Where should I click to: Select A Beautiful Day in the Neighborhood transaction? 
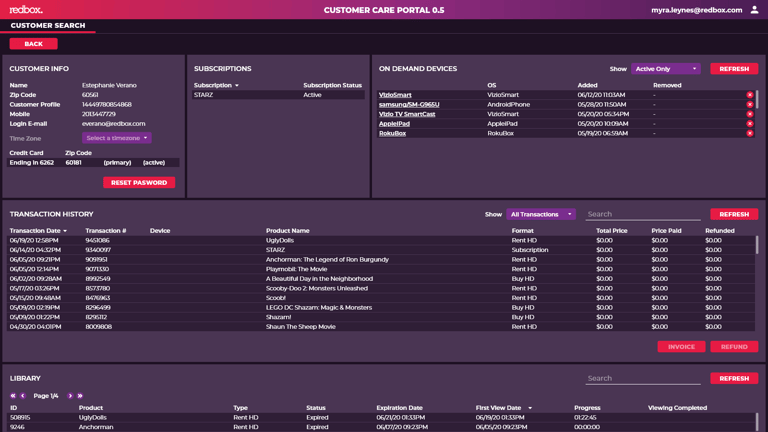(381, 279)
